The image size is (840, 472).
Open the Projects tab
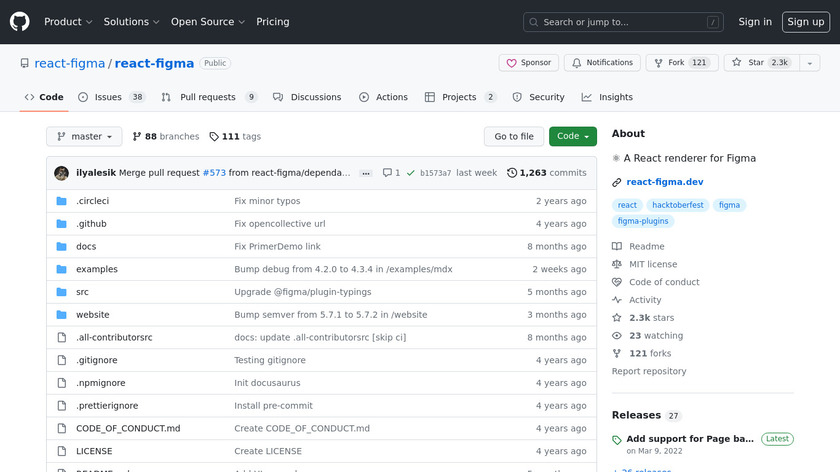click(x=460, y=97)
